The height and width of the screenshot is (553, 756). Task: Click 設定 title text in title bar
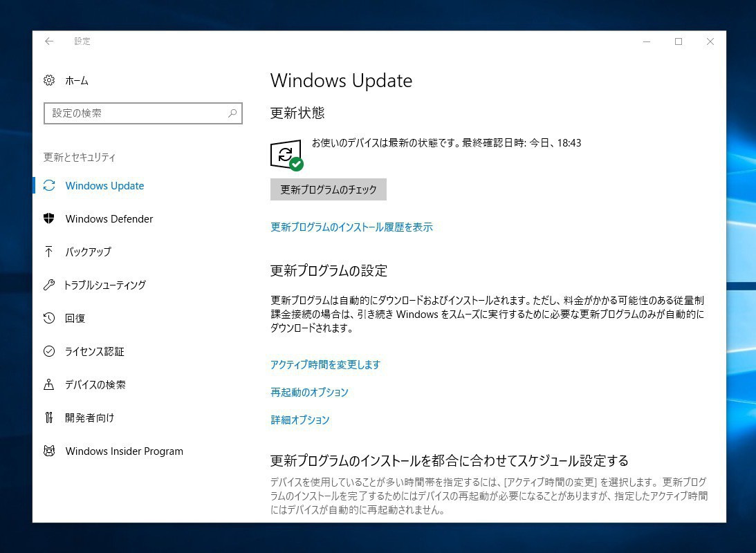(82, 41)
